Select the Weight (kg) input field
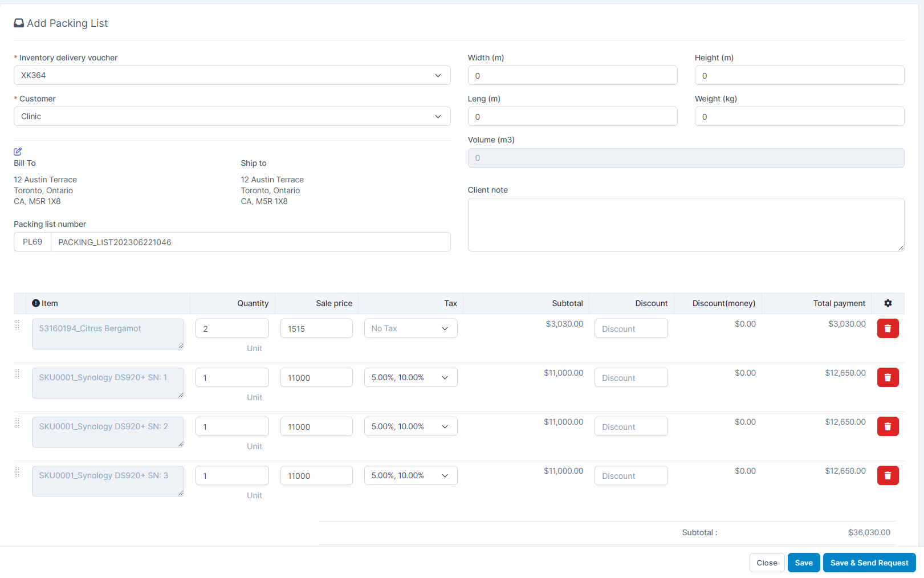The image size is (924, 578). 799,116
